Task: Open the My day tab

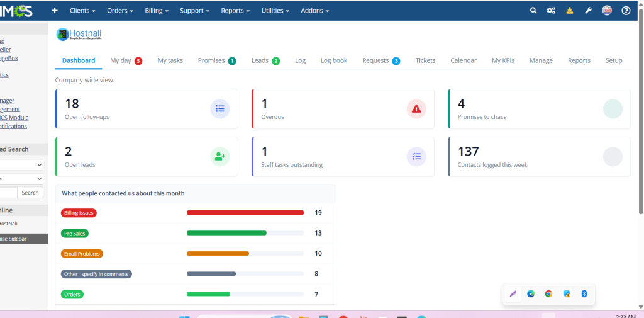Action: pos(126,60)
